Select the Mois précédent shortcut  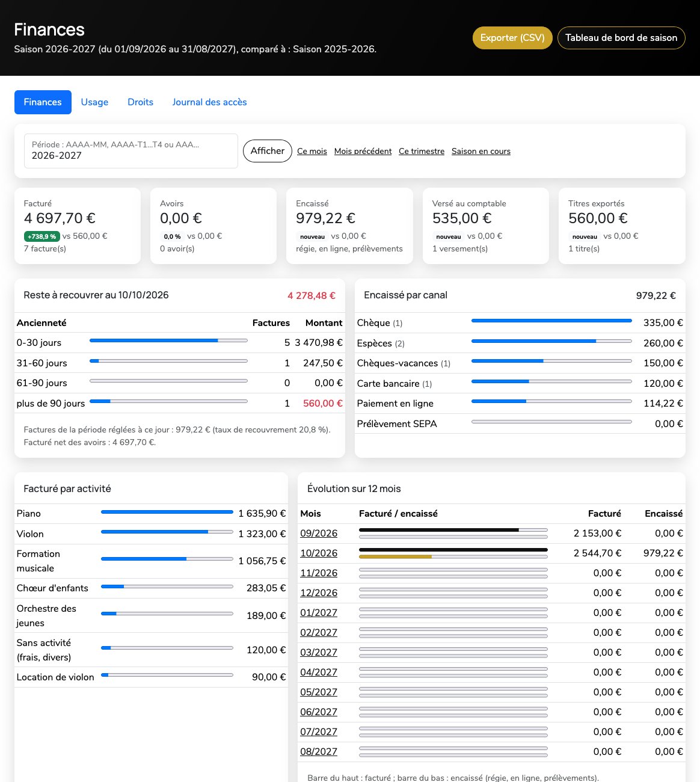click(363, 152)
